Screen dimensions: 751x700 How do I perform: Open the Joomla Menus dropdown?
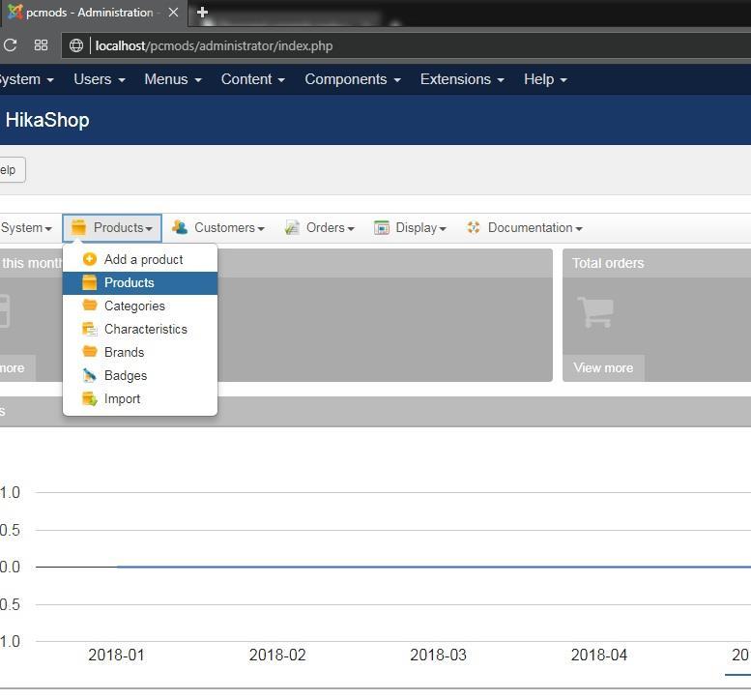[173, 79]
